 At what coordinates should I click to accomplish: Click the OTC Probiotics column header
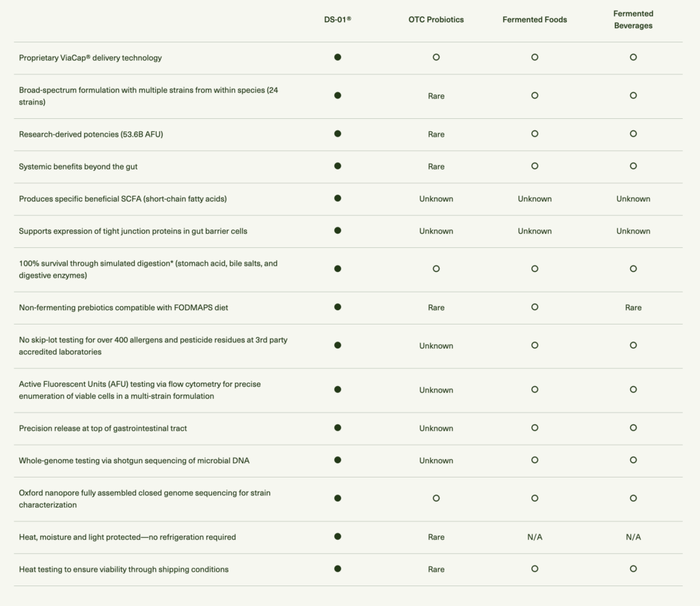pos(436,20)
